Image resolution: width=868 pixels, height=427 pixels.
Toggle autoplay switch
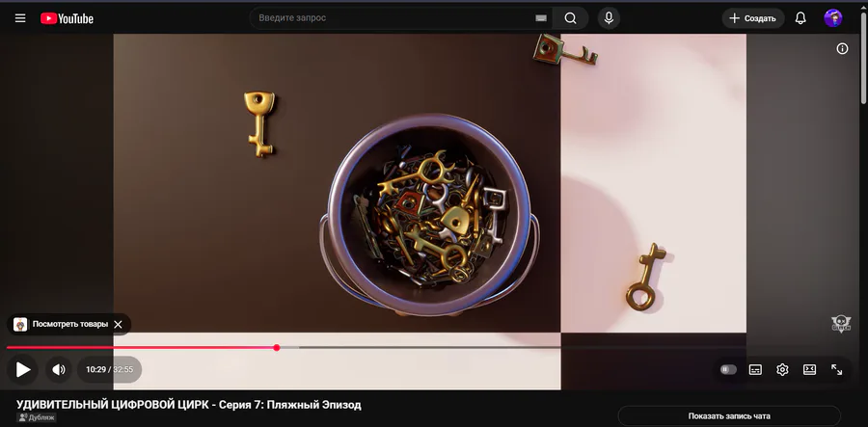point(728,369)
